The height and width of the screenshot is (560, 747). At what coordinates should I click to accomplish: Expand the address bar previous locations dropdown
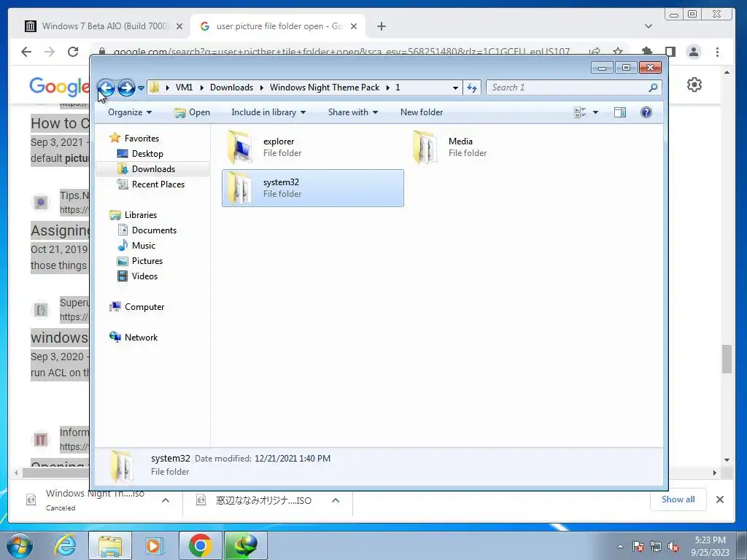pos(455,87)
